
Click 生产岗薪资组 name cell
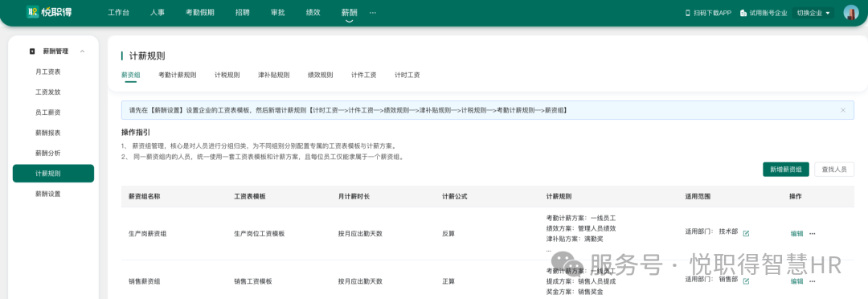[147, 234]
